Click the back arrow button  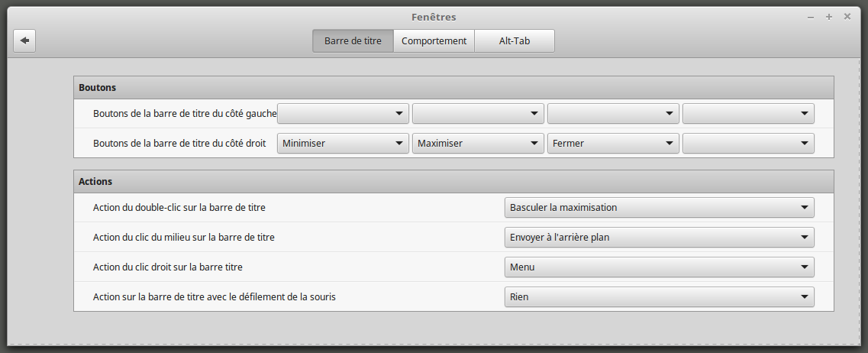[x=24, y=40]
